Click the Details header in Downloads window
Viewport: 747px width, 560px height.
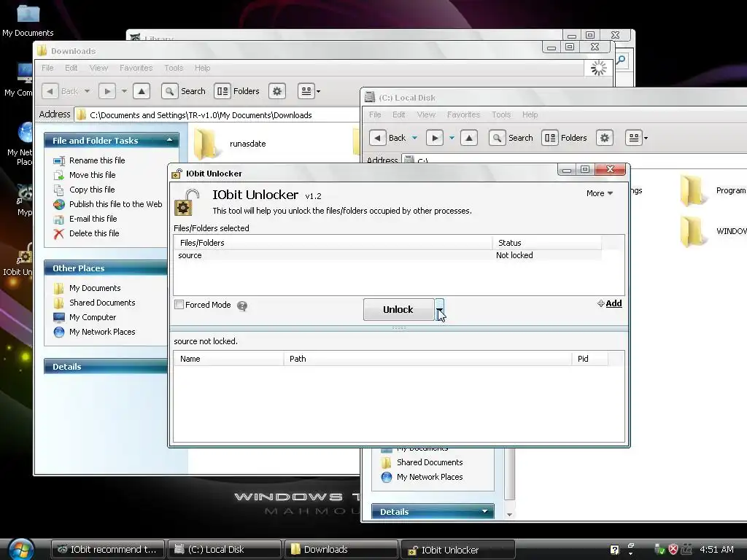click(x=106, y=367)
